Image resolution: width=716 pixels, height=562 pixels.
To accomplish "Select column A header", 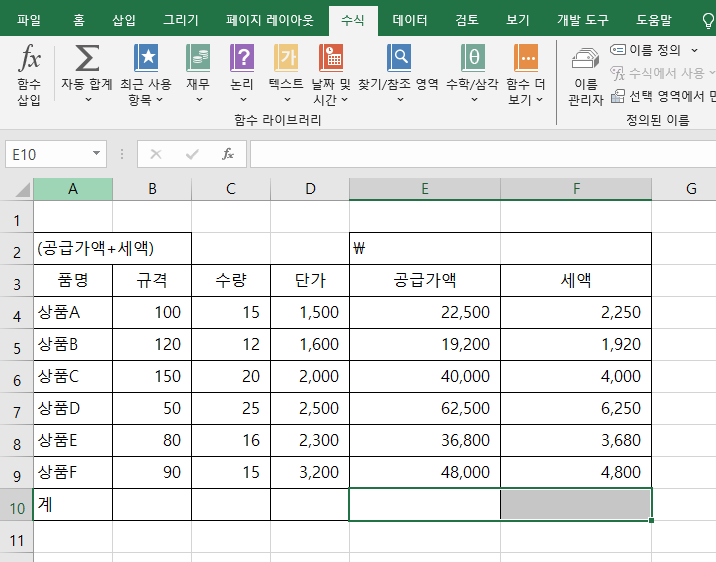I will (x=73, y=189).
